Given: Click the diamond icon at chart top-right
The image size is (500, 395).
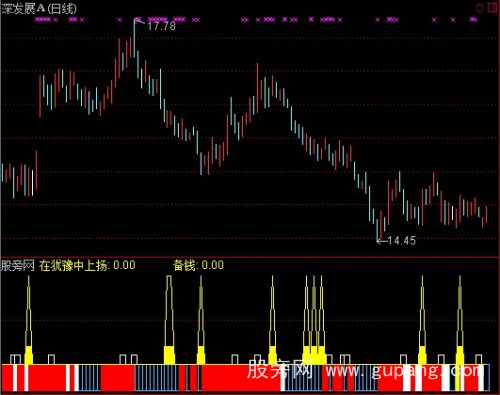Looking at the screenshot, I should tap(480, 8).
